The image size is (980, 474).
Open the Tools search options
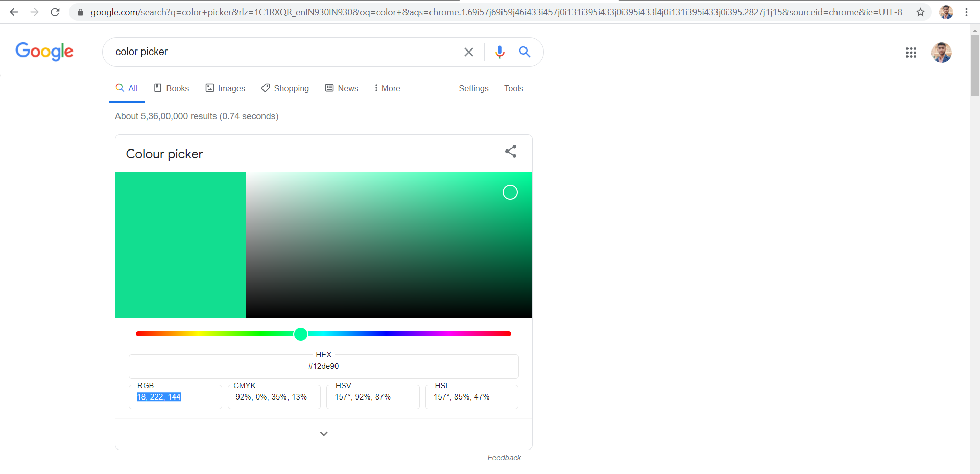tap(513, 88)
